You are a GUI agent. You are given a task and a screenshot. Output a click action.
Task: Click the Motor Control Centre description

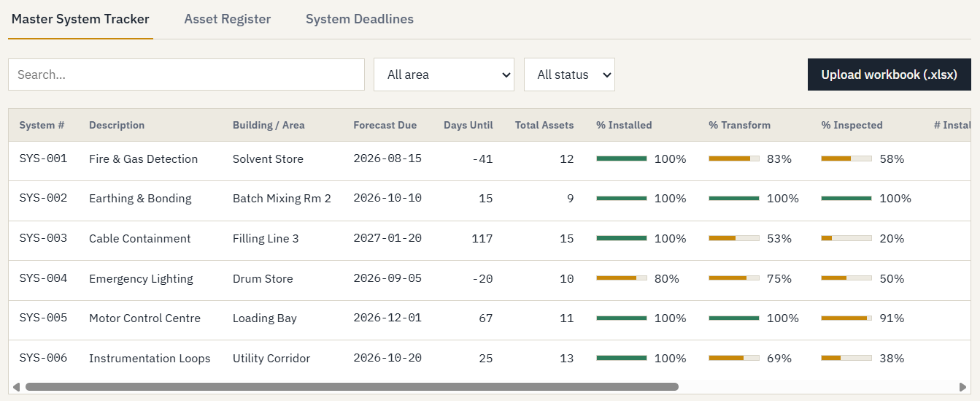point(144,318)
